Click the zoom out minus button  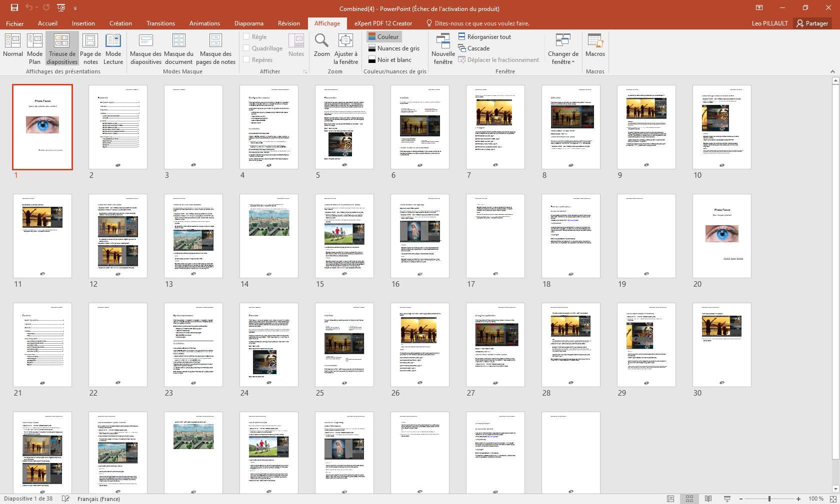[x=741, y=499]
